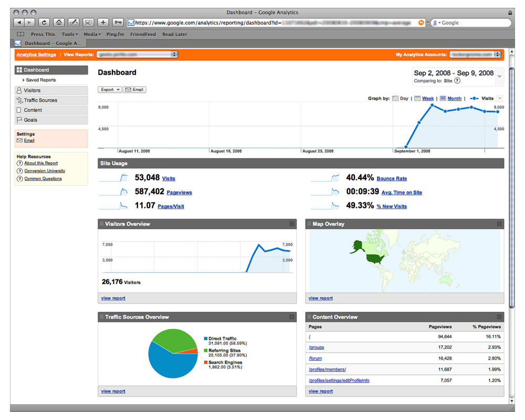
Task: Click the Search Engines red legend swatch
Action: [x=206, y=362]
